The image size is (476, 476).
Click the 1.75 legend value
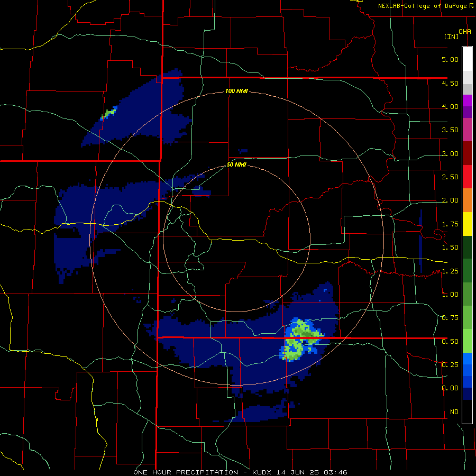click(450, 224)
